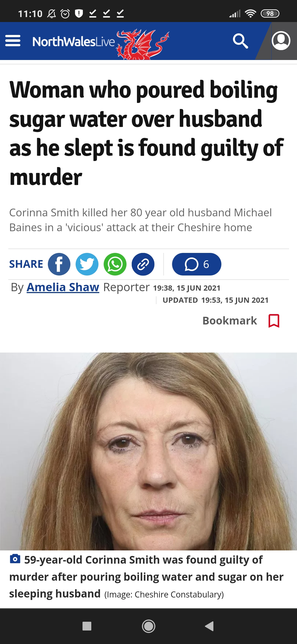Tap the Android recent apps square
Image resolution: width=297 pixels, height=644 pixels.
[x=87, y=626]
